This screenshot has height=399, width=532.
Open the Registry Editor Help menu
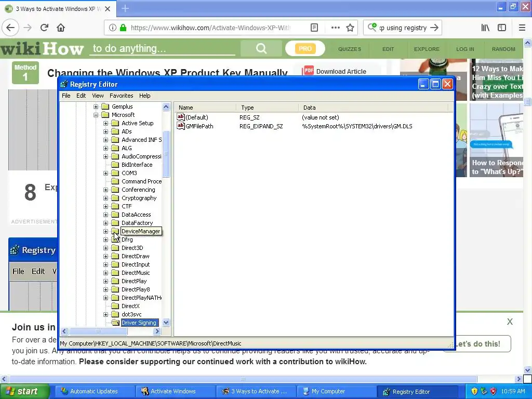(144, 96)
